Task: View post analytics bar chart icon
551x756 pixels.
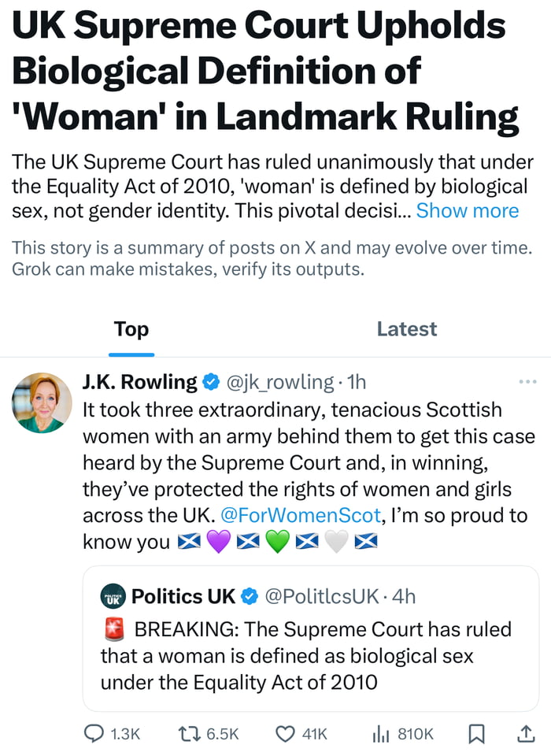Action: coord(381,733)
